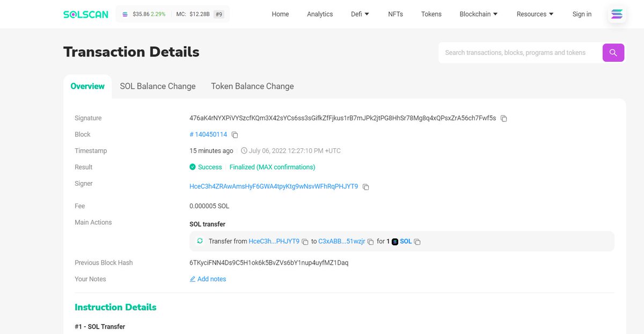Click the Add notes link

pyautogui.click(x=212, y=279)
